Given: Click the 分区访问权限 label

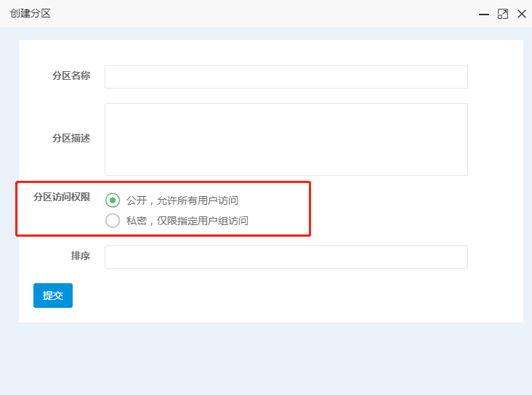Looking at the screenshot, I should tap(62, 197).
